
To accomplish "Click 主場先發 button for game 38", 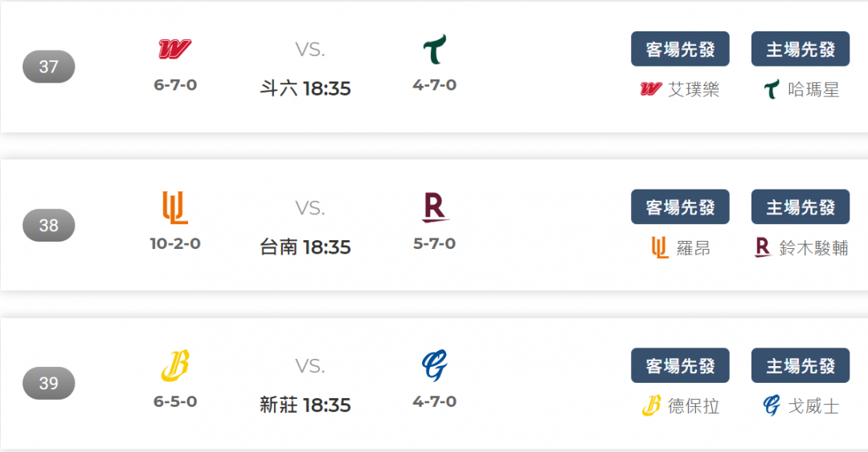I will click(800, 207).
